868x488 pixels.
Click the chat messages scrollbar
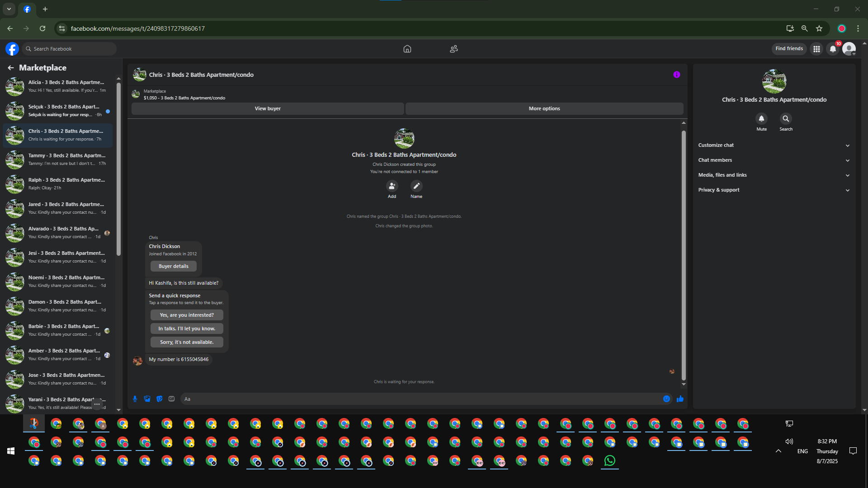pyautogui.click(x=684, y=255)
